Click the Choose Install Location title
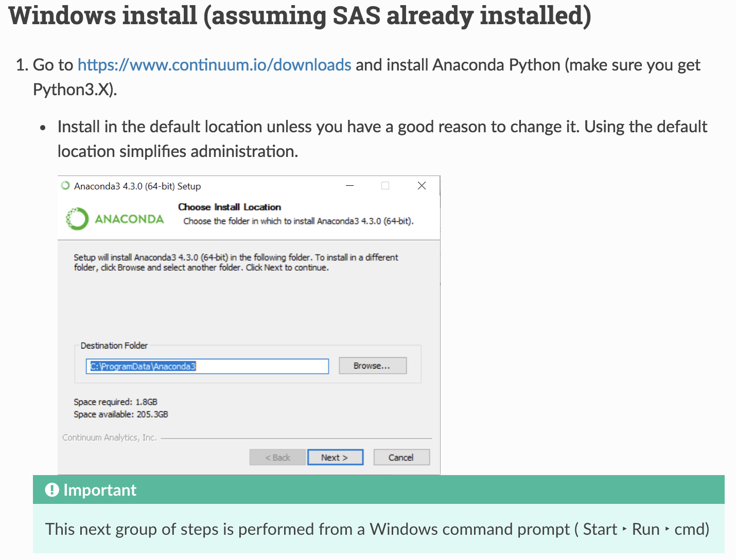The width and height of the screenshot is (736, 560). (x=230, y=207)
